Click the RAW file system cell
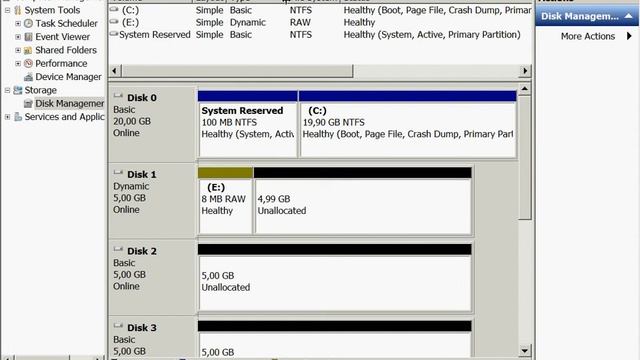The image size is (640, 360). [x=300, y=22]
